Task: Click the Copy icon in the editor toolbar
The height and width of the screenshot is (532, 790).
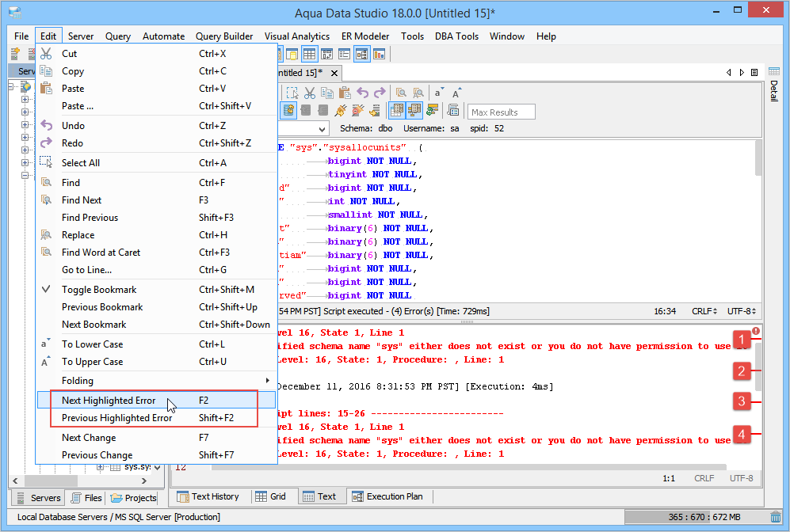Action: point(327,93)
